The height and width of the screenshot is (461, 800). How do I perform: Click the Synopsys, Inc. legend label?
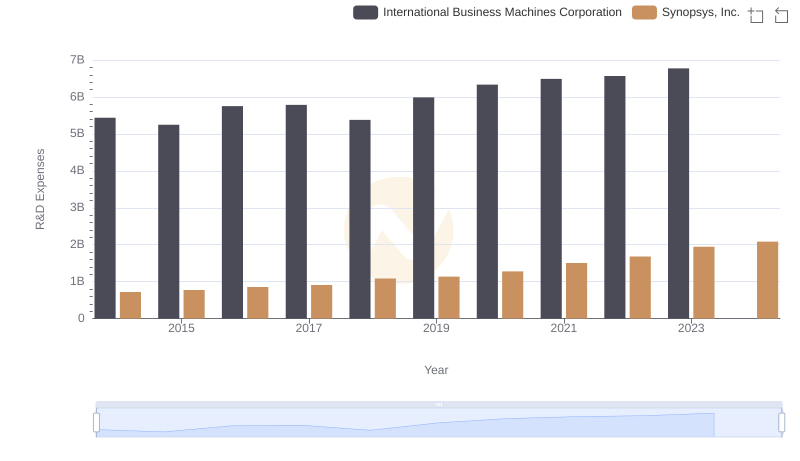tap(701, 12)
